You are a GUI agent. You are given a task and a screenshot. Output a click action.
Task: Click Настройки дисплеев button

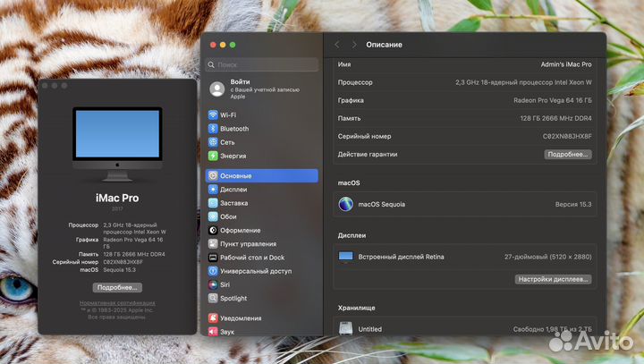(553, 279)
